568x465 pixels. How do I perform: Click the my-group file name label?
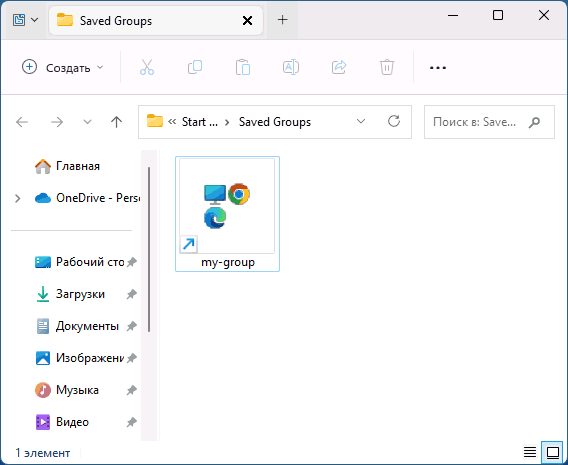[228, 262]
